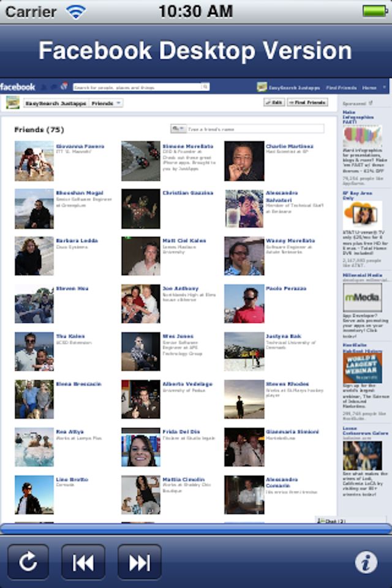
Task: Open Joe Anthony's profile name link
Action: click(x=181, y=288)
